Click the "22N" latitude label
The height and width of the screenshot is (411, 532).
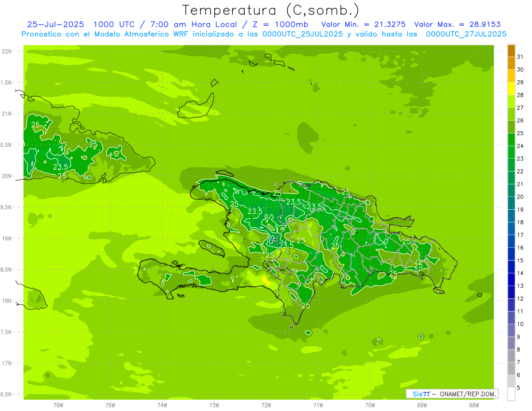pos(7,51)
